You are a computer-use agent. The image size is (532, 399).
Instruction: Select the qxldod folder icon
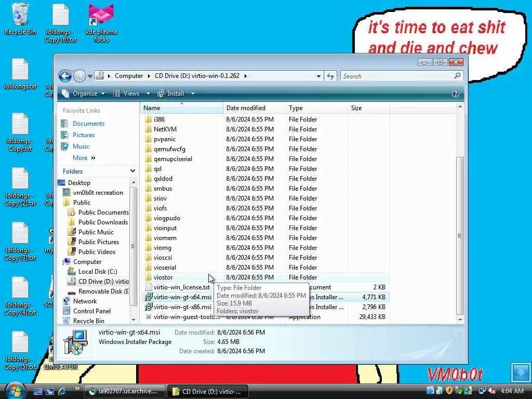[x=148, y=179]
